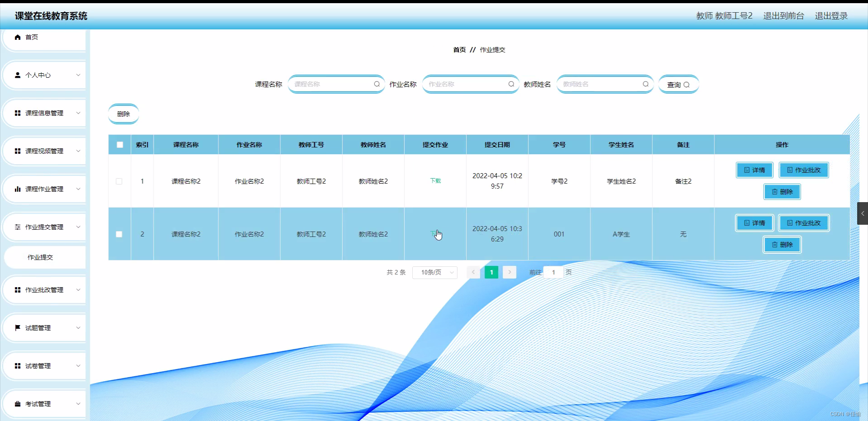Open 作业提交 from the sidebar
The image size is (868, 421).
(x=40, y=257)
